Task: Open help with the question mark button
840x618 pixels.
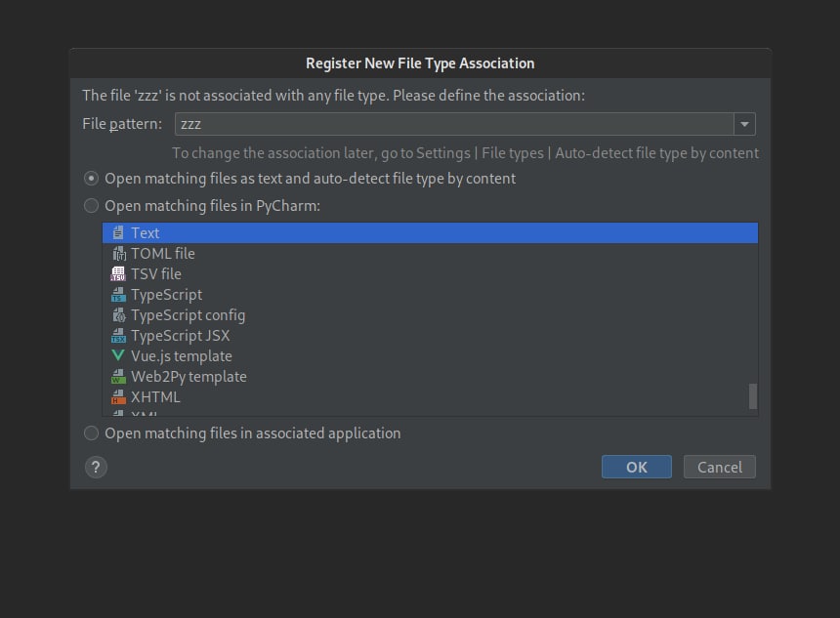Action: click(96, 467)
